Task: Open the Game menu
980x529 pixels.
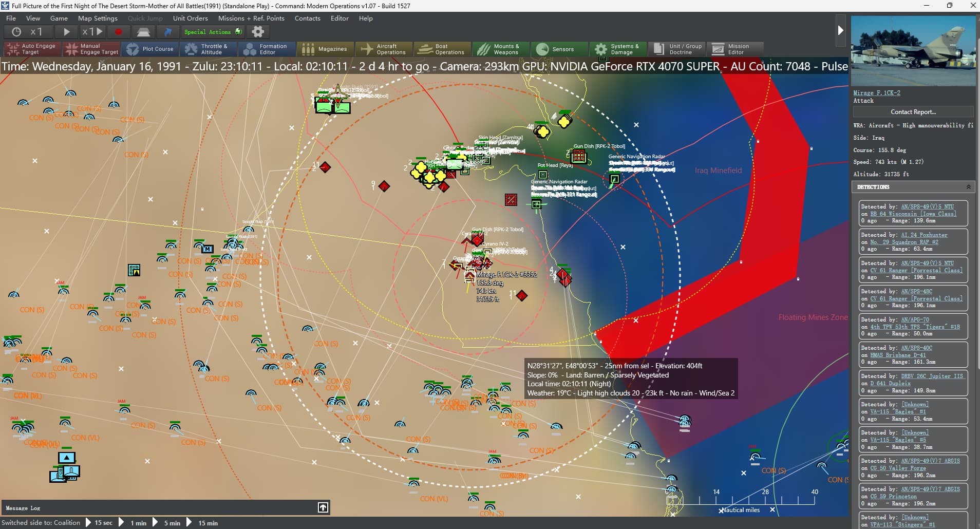Action: tap(59, 18)
